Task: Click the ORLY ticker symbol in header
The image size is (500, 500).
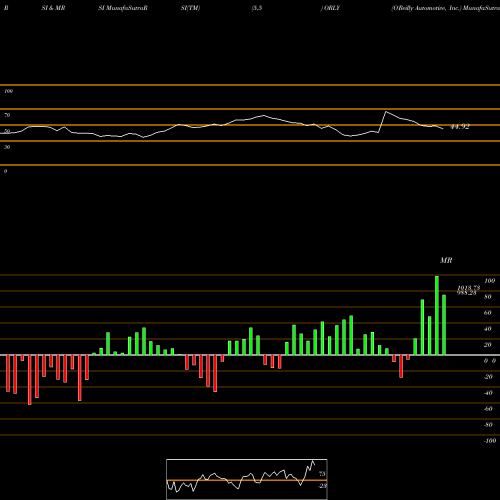Action: [x=332, y=8]
